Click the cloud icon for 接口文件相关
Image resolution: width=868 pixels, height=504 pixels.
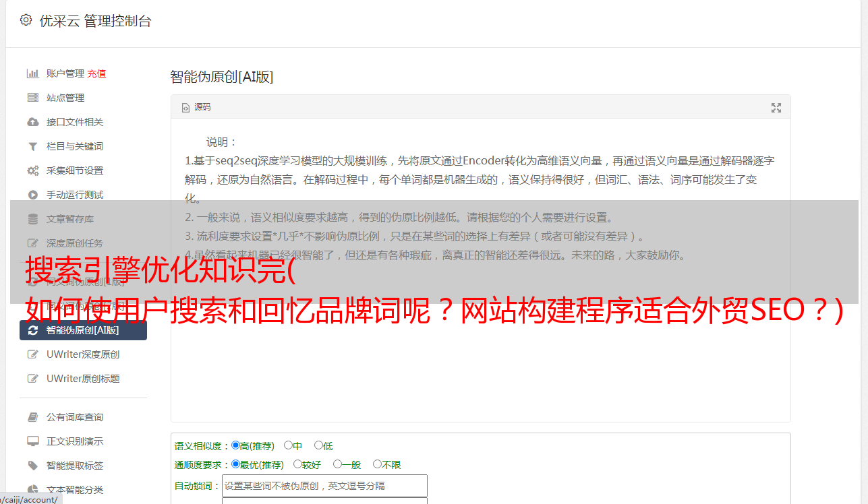[32, 122]
